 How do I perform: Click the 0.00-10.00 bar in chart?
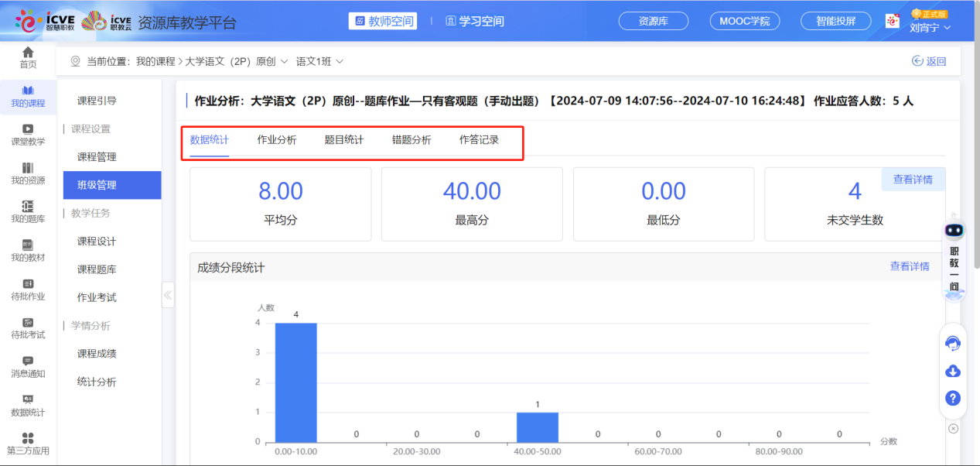(x=295, y=382)
